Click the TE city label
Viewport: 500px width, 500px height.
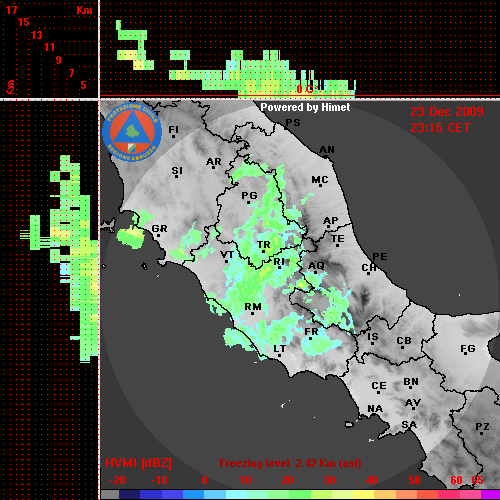(338, 239)
